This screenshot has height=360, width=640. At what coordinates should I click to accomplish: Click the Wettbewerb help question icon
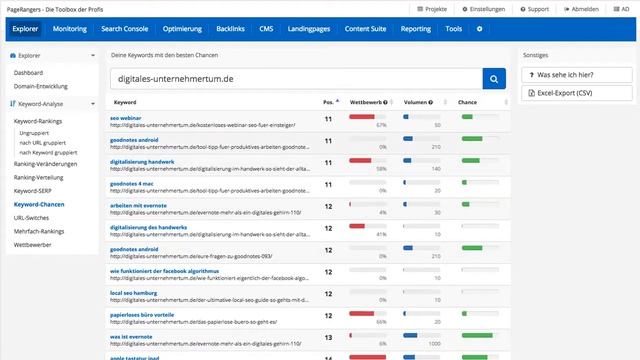tap(385, 102)
